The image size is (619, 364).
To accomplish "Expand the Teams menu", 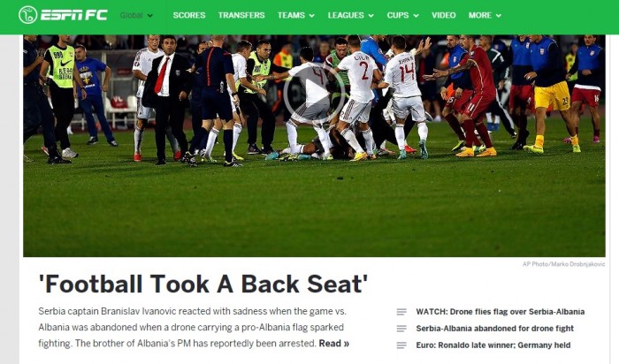I will pyautogui.click(x=295, y=15).
